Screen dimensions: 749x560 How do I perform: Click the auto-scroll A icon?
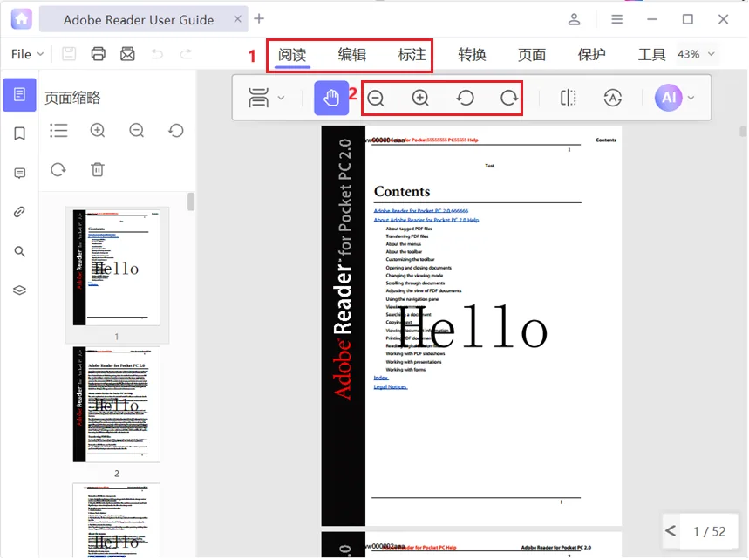click(x=612, y=98)
